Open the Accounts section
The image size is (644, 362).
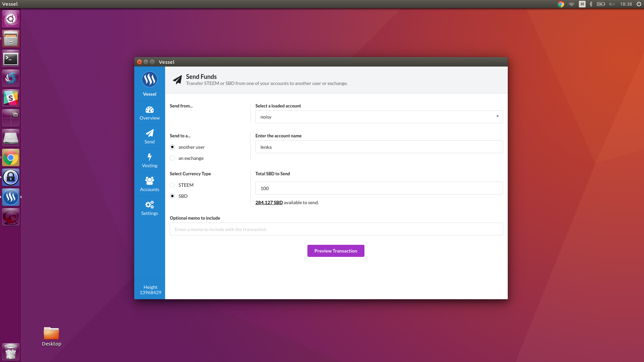coord(150,185)
